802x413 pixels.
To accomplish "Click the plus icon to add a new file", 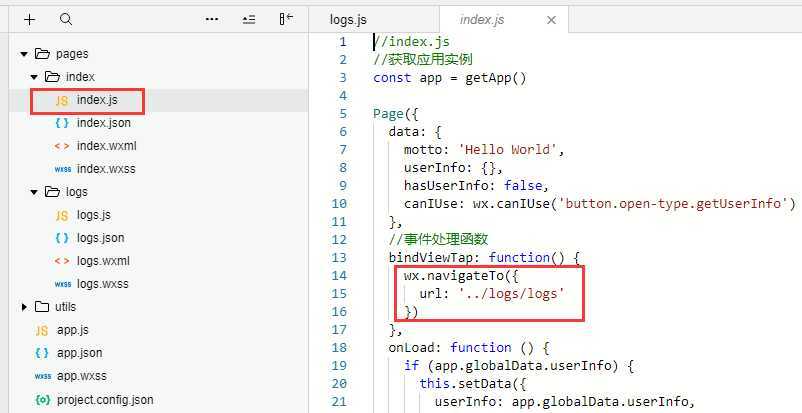I will click(x=30, y=19).
